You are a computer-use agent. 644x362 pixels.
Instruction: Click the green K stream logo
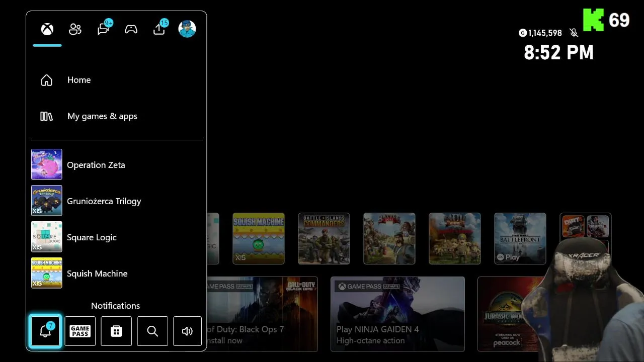point(593,20)
